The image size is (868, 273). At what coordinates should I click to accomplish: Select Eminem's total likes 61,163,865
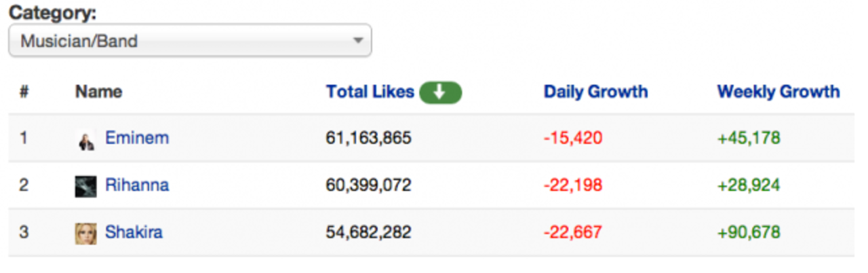[368, 139]
